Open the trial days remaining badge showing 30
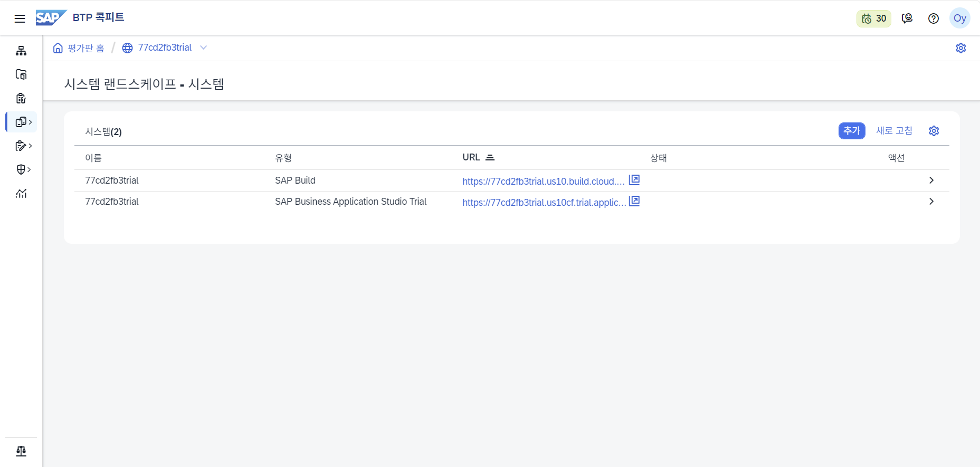Image resolution: width=980 pixels, height=467 pixels. [x=873, y=18]
